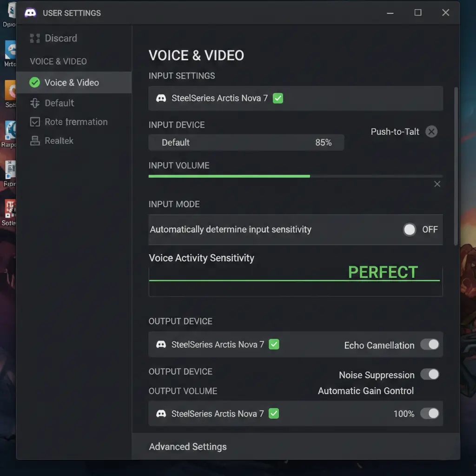The image size is (476, 476).
Task: Click the icon beside Default in the sidebar
Action: coord(35,103)
